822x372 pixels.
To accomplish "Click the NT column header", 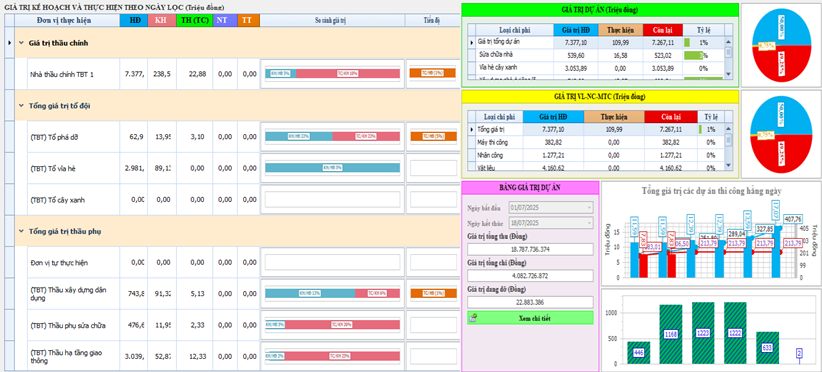I will pos(225,20).
